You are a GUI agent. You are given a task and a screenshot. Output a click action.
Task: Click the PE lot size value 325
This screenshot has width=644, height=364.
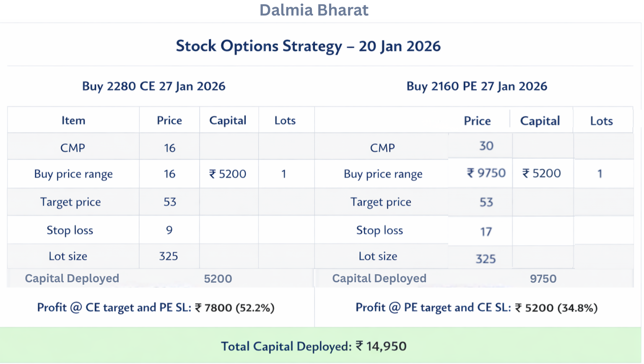click(486, 259)
